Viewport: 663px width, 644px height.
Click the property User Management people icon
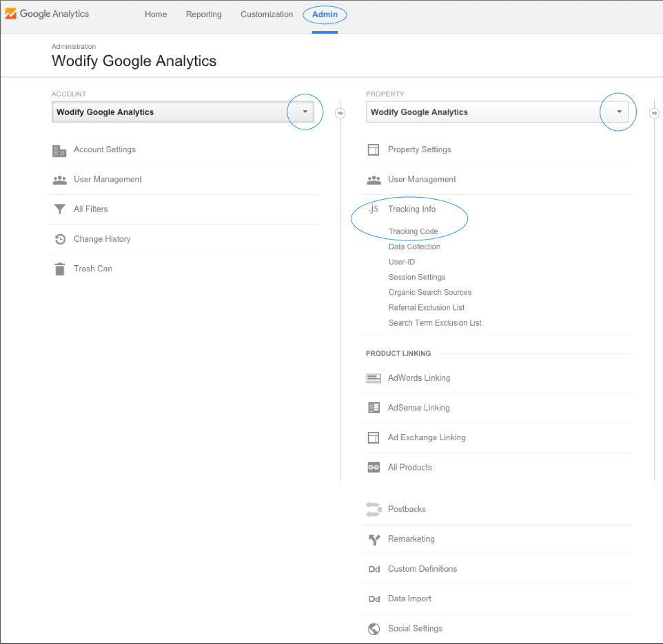click(x=374, y=180)
